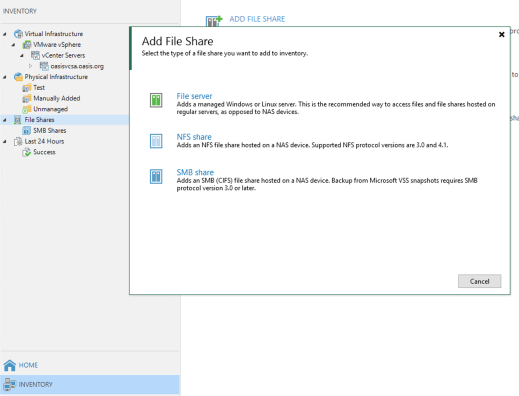The width and height of the screenshot is (519, 396).
Task: Click the 'Select the type of a file share' subtitle
Action: (x=225, y=53)
